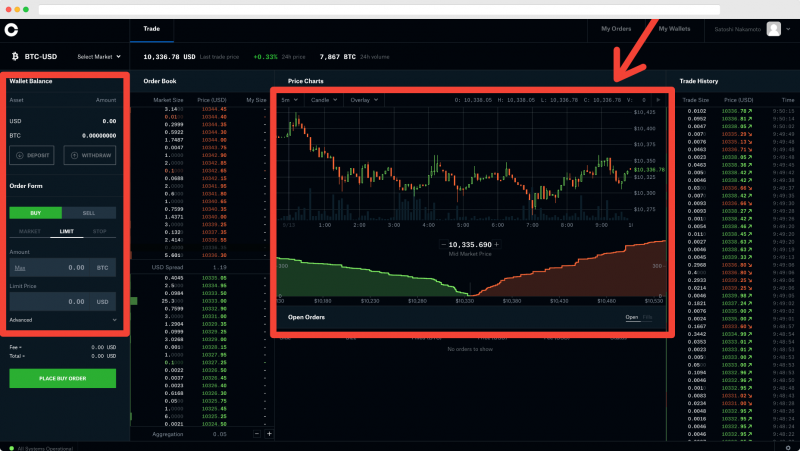800x451 pixels.
Task: Decrease order book aggregation with minus
Action: pyautogui.click(x=257, y=434)
